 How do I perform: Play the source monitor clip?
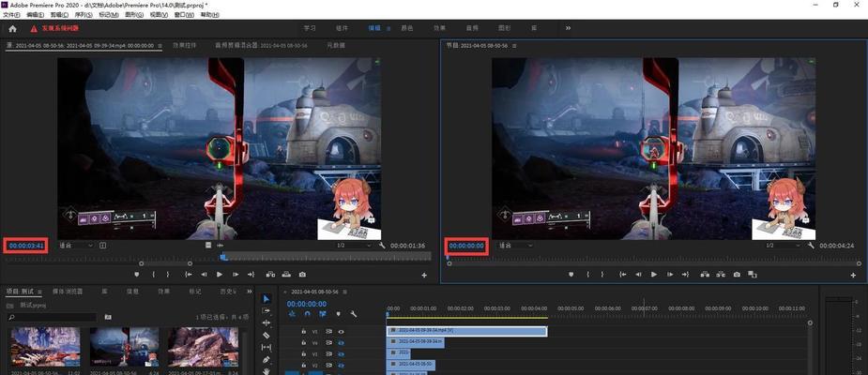tap(220, 275)
